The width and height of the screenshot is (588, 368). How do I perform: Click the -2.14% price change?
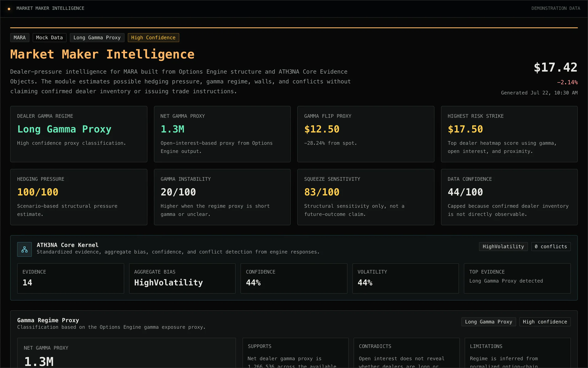567,82
